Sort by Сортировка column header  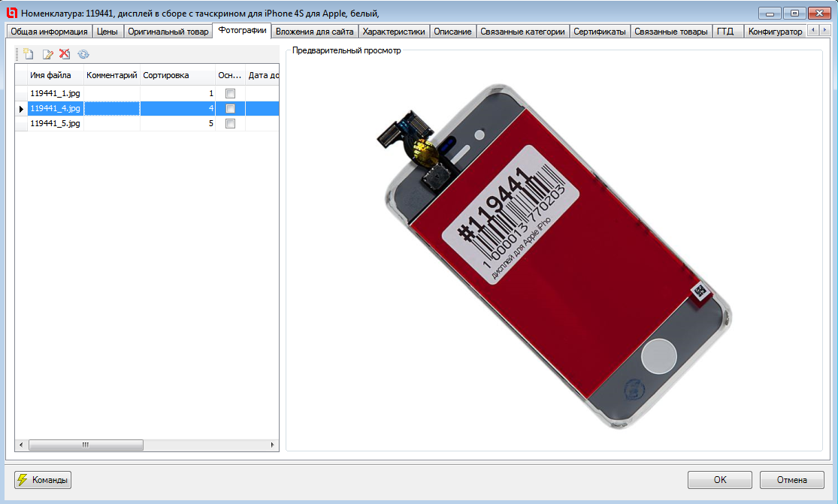[x=177, y=75]
